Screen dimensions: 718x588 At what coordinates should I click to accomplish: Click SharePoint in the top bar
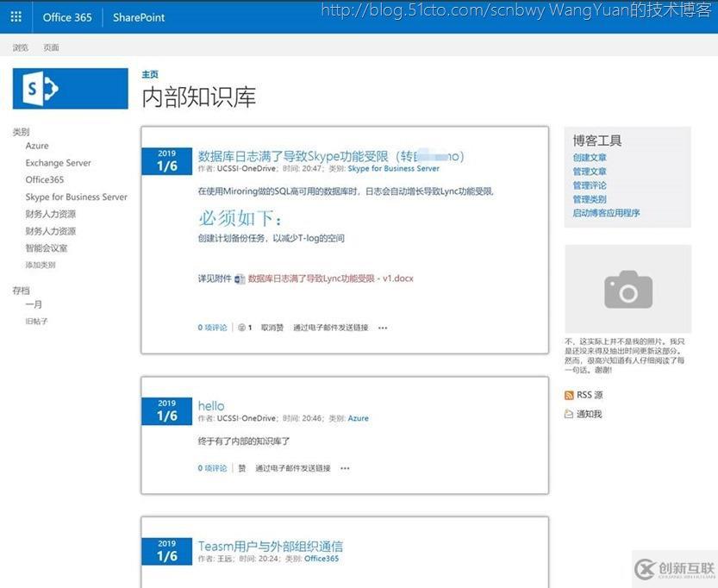click(x=139, y=17)
